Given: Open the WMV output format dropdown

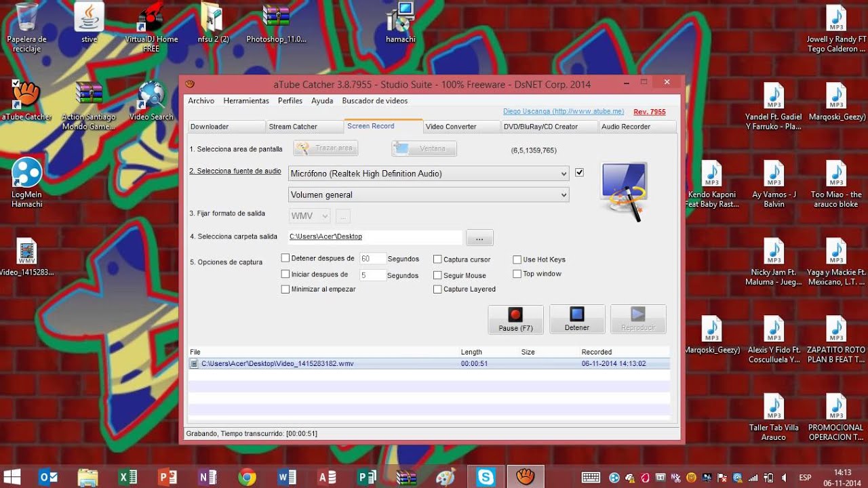Looking at the screenshot, I should point(310,216).
